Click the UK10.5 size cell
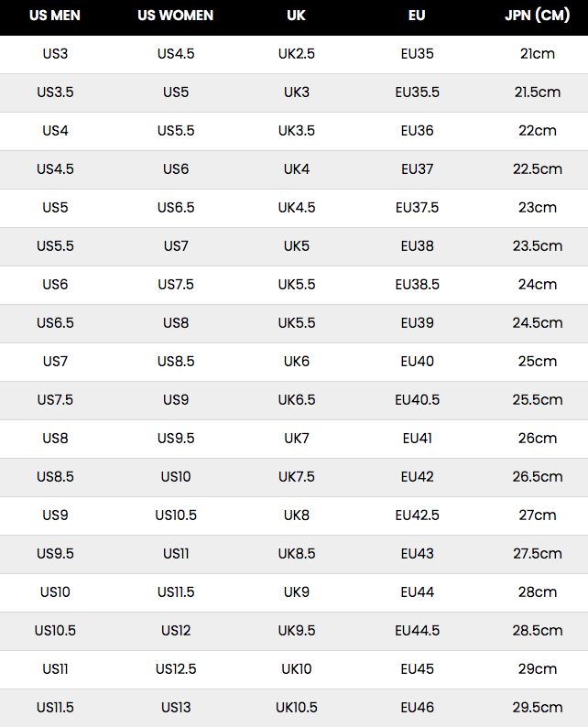 pyautogui.click(x=296, y=708)
